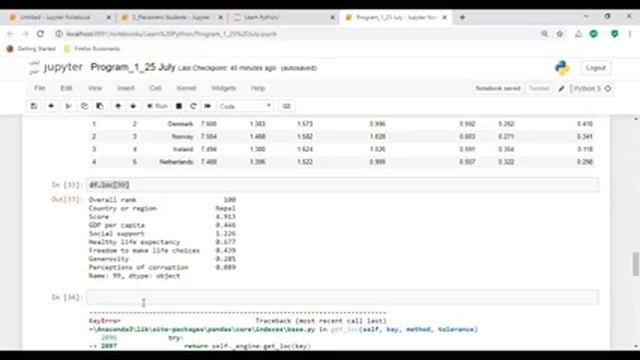
Task: Click the Notebook saved notification
Action: pos(498,88)
